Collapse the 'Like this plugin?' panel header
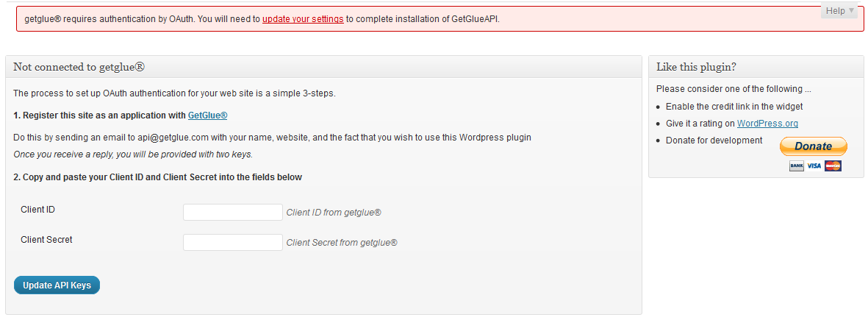This screenshot has height=320, width=868. coord(756,67)
